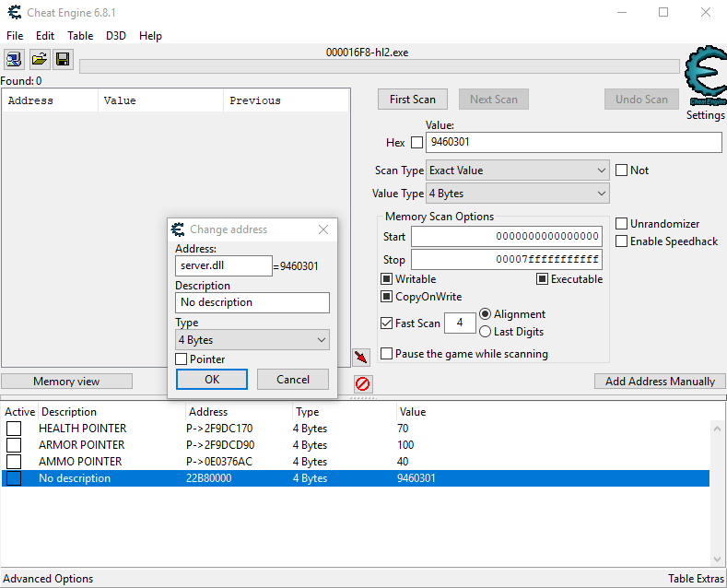Click the Address field containing server.dll
The height and width of the screenshot is (588, 727).
pos(223,266)
